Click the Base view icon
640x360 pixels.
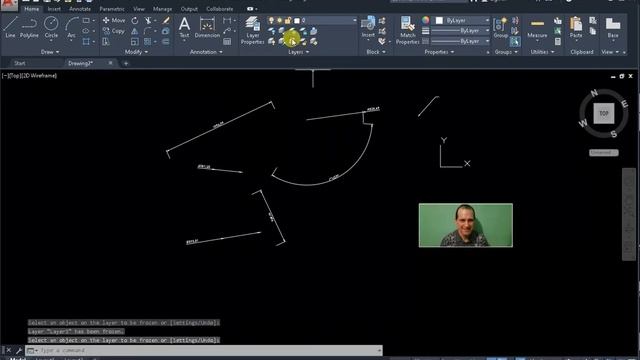click(x=613, y=28)
